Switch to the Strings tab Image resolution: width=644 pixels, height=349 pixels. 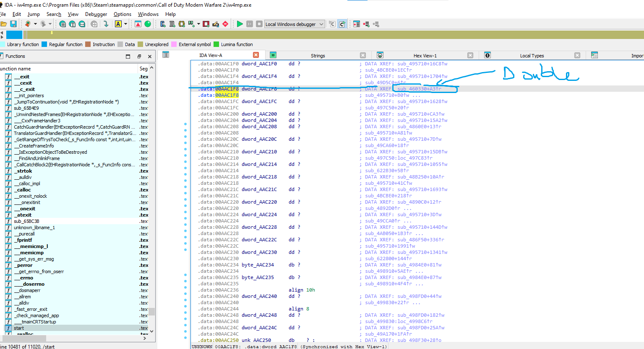[x=318, y=55]
